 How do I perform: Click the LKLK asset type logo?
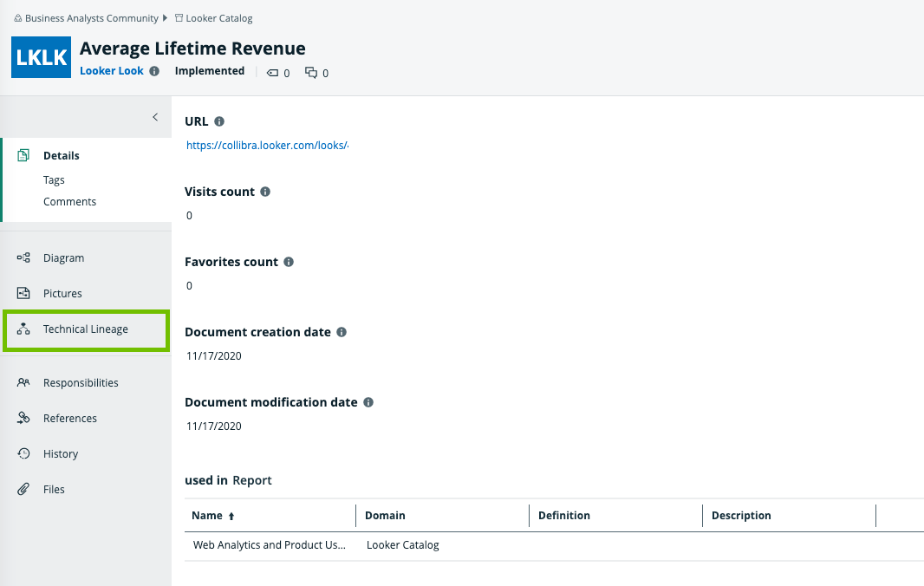pyautogui.click(x=42, y=57)
